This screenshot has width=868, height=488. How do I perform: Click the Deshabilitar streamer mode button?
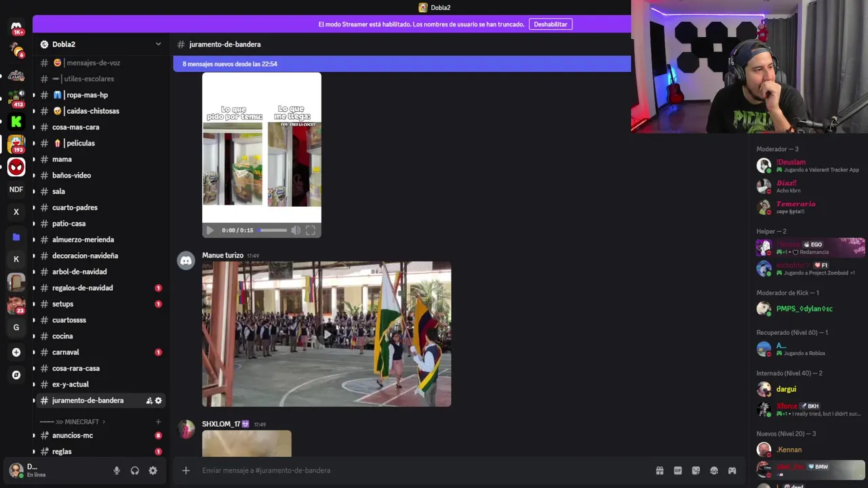click(x=551, y=24)
